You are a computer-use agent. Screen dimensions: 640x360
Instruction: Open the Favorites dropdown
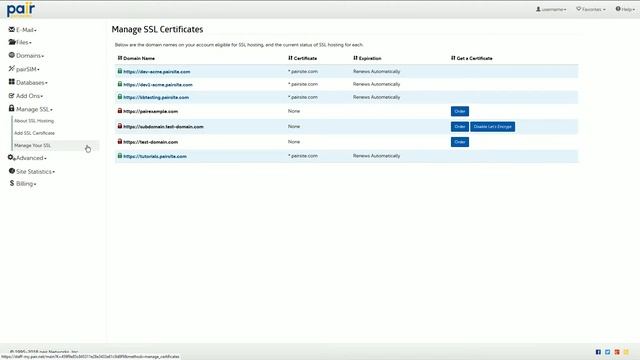coord(591,9)
